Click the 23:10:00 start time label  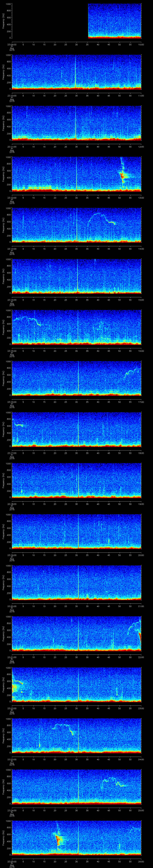pyautogui.click(x=12, y=96)
